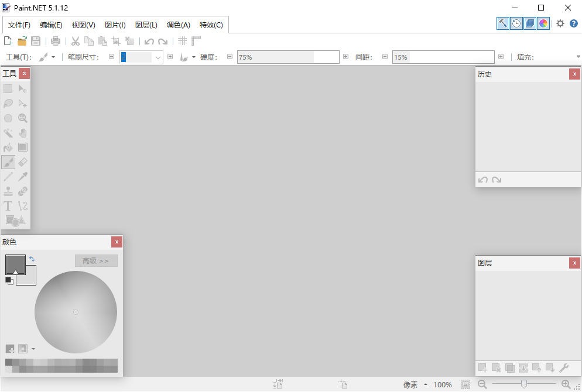
Task: Select the Eraser tool
Action: pos(22,161)
